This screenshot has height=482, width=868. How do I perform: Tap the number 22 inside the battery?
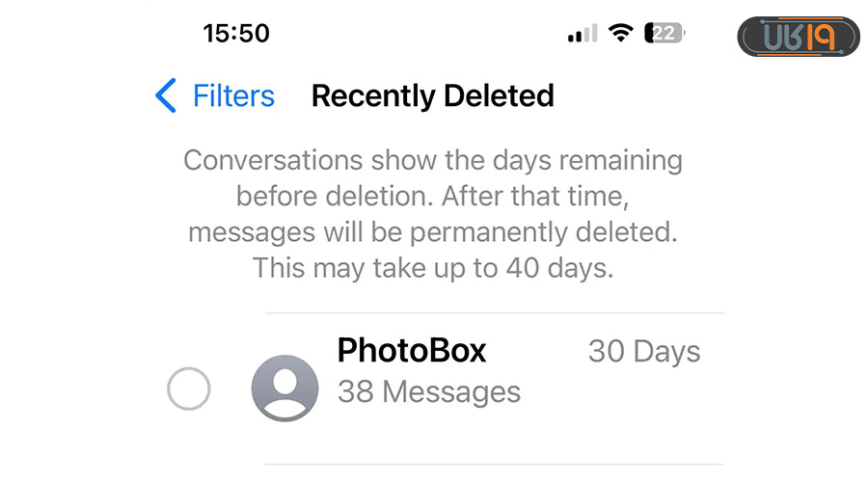coord(664,33)
